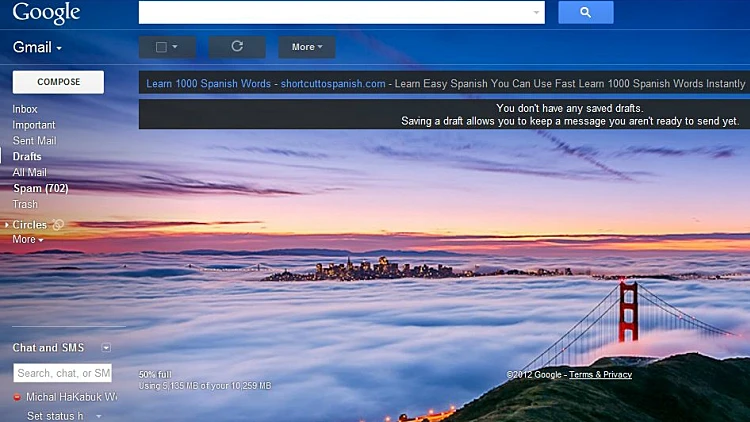Focus the Search, chat, or SMS field
This screenshot has height=422, width=750.
62,373
